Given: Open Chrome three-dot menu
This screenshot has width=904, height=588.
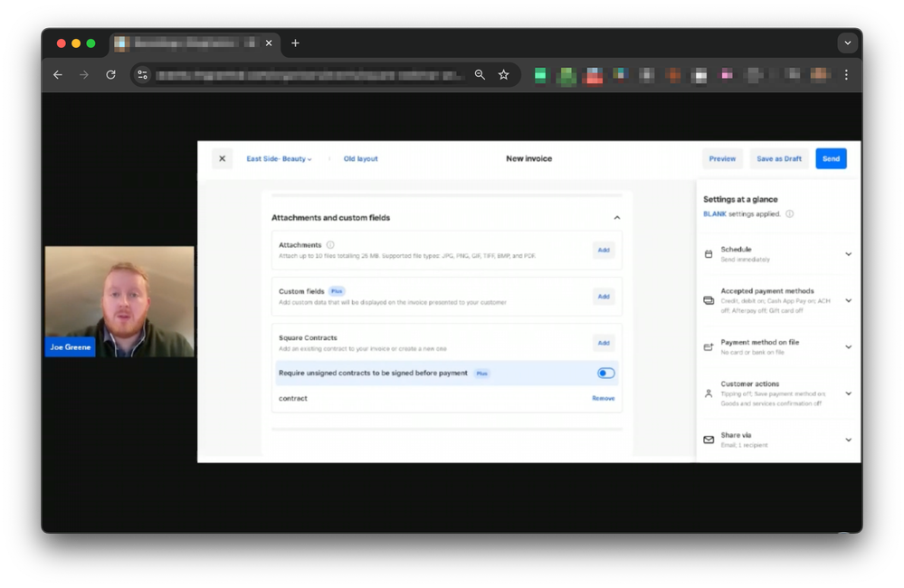Looking at the screenshot, I should pos(846,75).
